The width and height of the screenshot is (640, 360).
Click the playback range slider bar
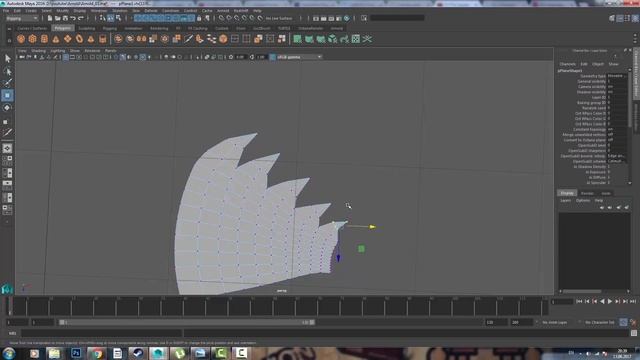[187, 322]
